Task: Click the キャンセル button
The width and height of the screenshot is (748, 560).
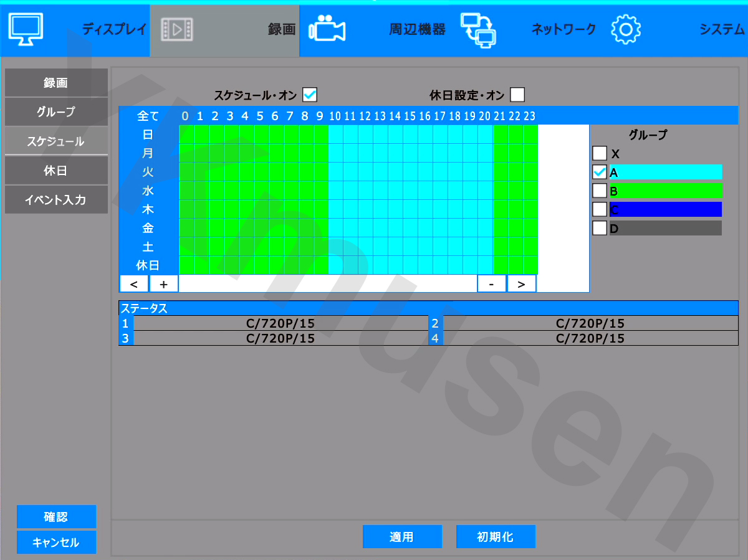Action: [56, 543]
